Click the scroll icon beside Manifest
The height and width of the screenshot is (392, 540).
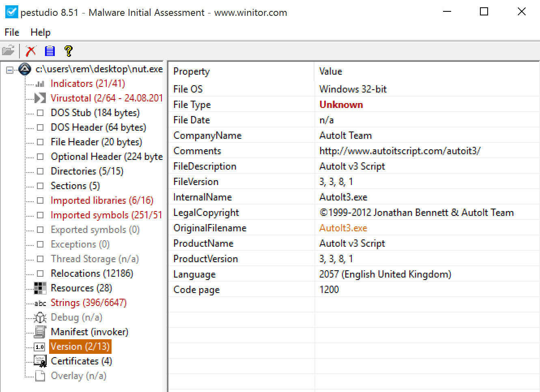pyautogui.click(x=40, y=332)
